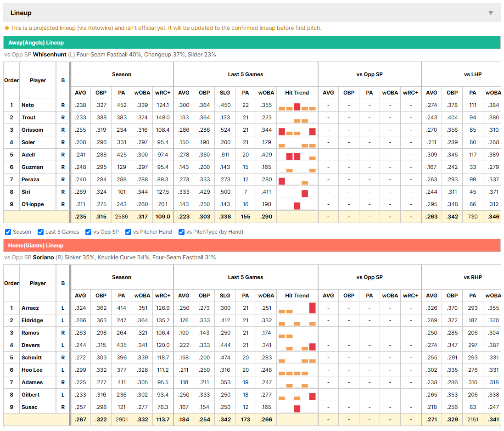Click Grissom's hit trend bars

[x=297, y=130]
